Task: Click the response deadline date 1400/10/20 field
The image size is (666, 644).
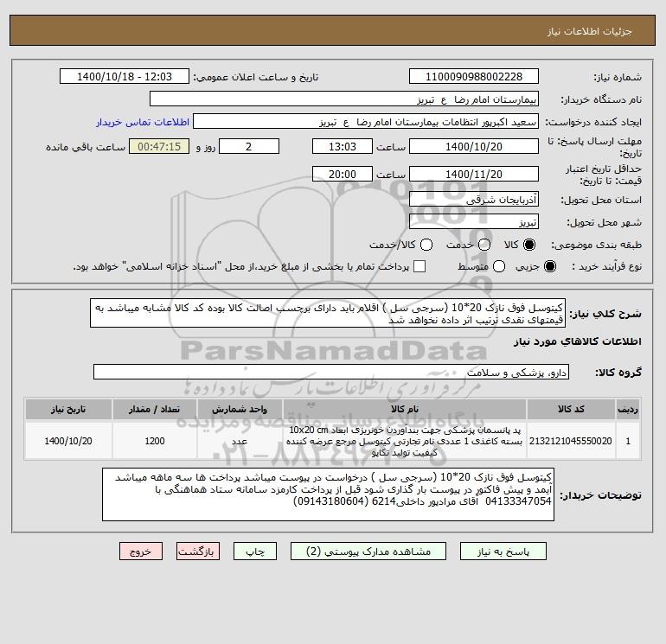Action: pos(474,146)
